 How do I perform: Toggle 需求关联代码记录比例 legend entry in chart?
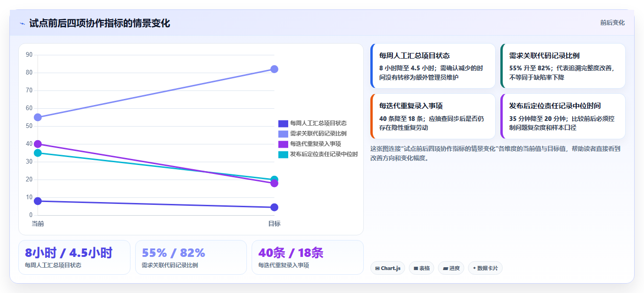pos(313,134)
